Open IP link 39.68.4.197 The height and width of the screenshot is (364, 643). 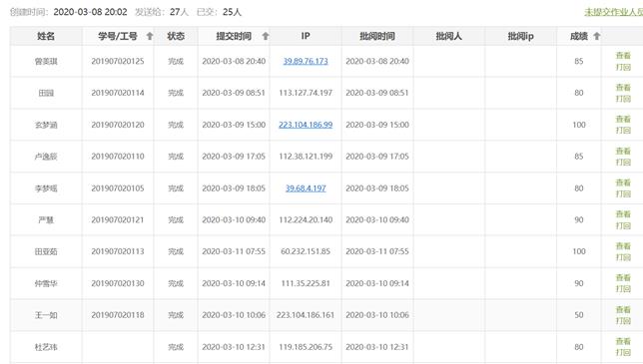point(306,188)
